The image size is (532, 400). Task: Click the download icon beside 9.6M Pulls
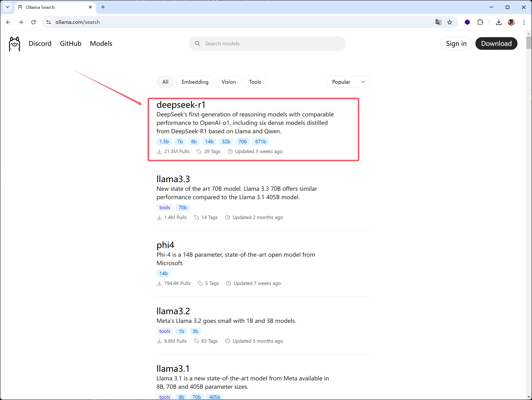tap(159, 341)
